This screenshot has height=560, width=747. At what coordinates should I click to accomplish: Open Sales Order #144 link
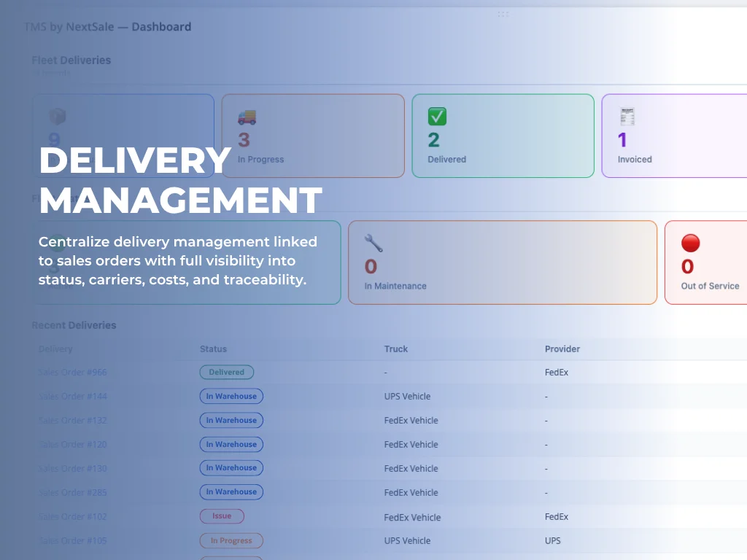[x=72, y=396]
